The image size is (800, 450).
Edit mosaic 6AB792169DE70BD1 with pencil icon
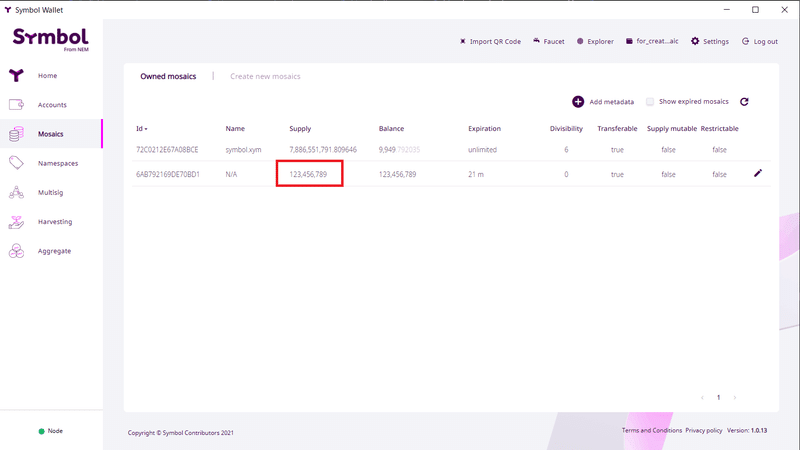tap(758, 173)
